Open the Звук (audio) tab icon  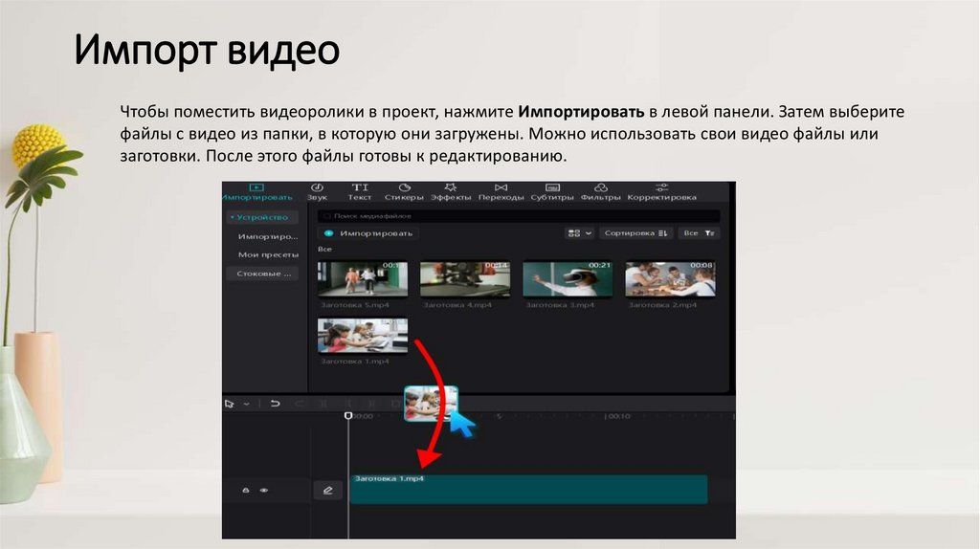point(317,191)
